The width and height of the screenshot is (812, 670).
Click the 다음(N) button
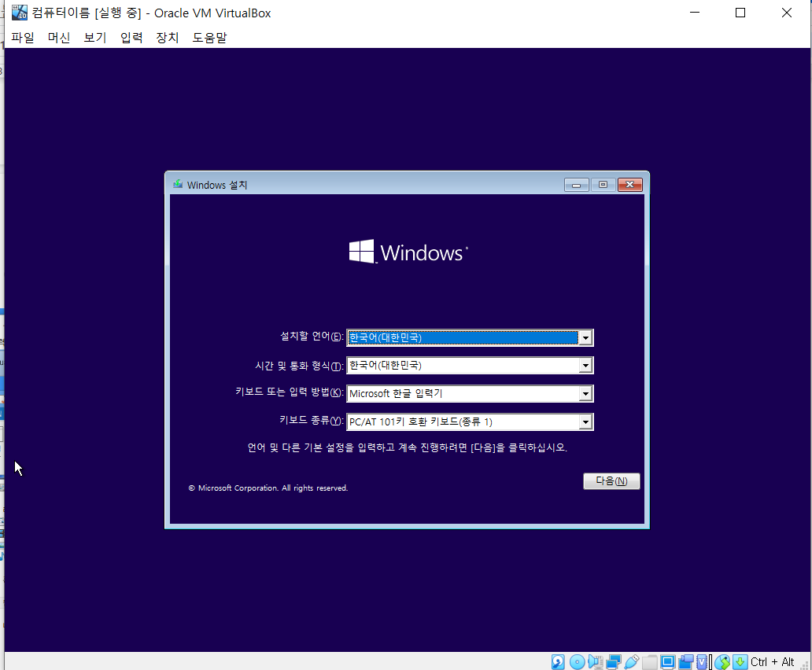[611, 481]
